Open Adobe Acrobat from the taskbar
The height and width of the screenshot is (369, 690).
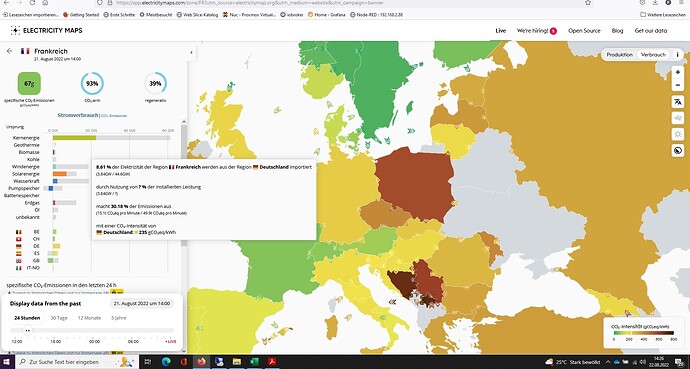tap(272, 362)
